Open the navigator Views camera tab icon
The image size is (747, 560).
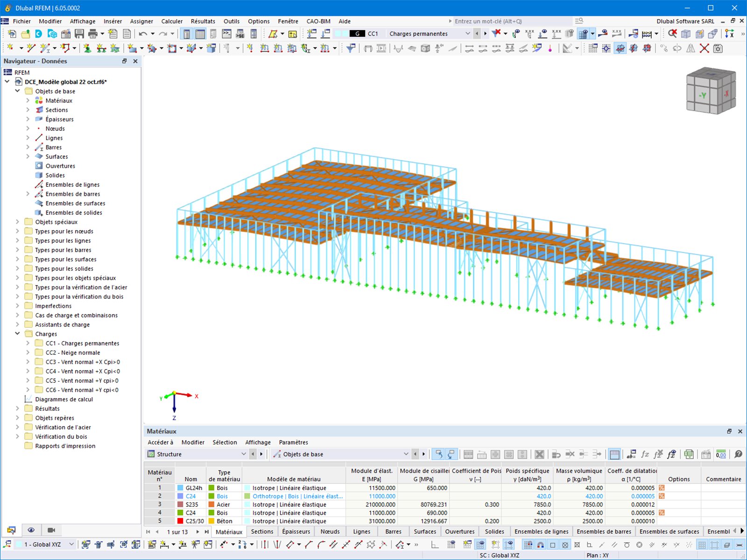click(x=51, y=530)
